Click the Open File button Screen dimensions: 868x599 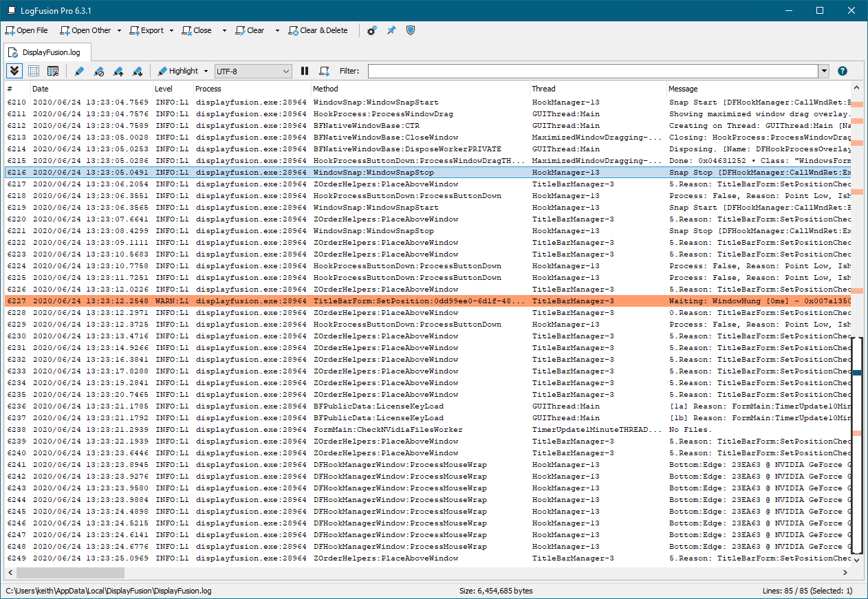pyautogui.click(x=27, y=30)
